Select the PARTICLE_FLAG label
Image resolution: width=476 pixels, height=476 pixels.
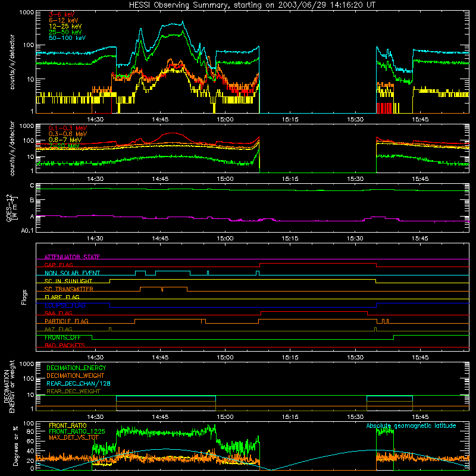coord(67,321)
